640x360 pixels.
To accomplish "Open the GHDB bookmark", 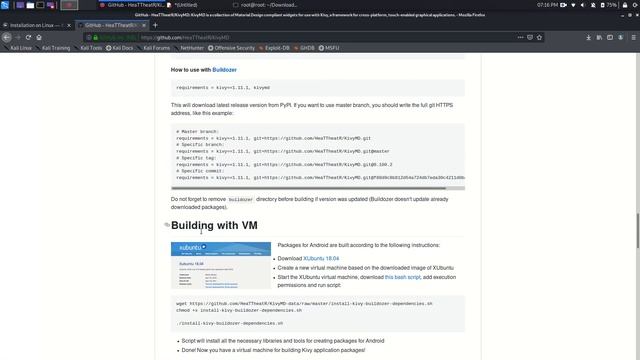I will pos(304,48).
